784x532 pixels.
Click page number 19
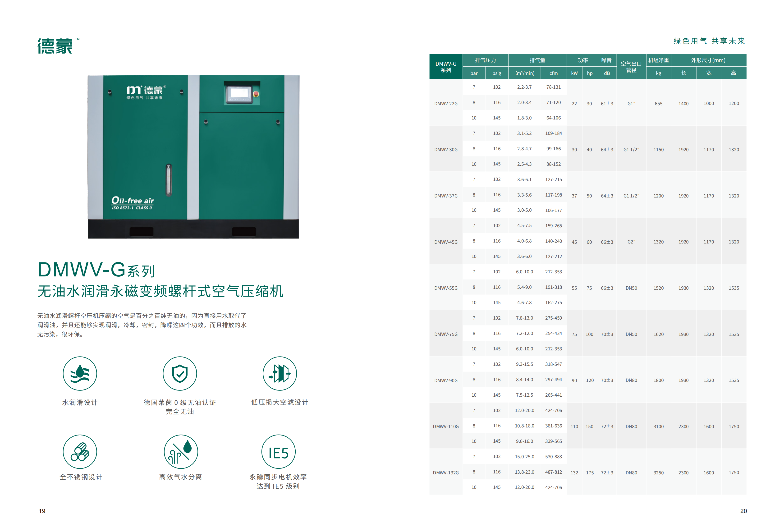pos(42,511)
